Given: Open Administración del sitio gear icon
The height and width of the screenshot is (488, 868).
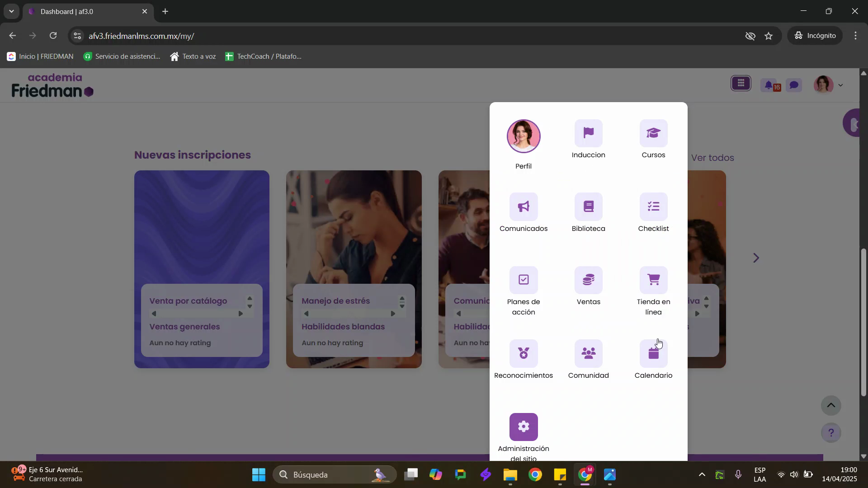Looking at the screenshot, I should 523,427.
